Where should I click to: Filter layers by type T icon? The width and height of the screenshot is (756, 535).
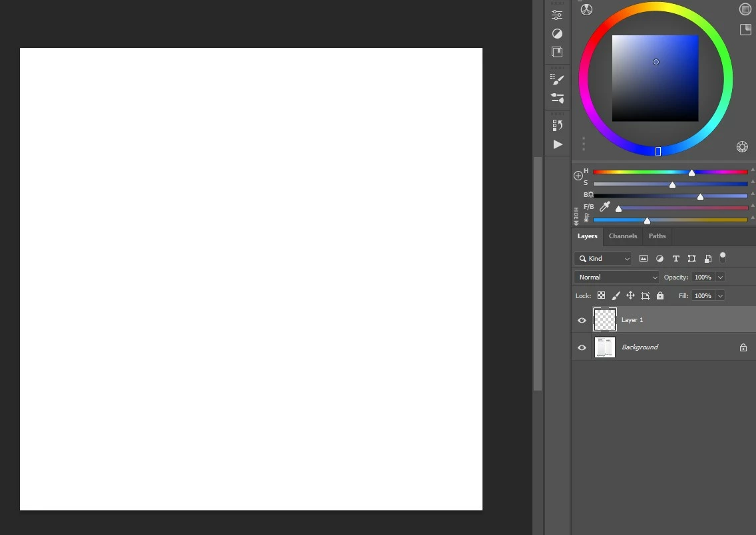676,259
